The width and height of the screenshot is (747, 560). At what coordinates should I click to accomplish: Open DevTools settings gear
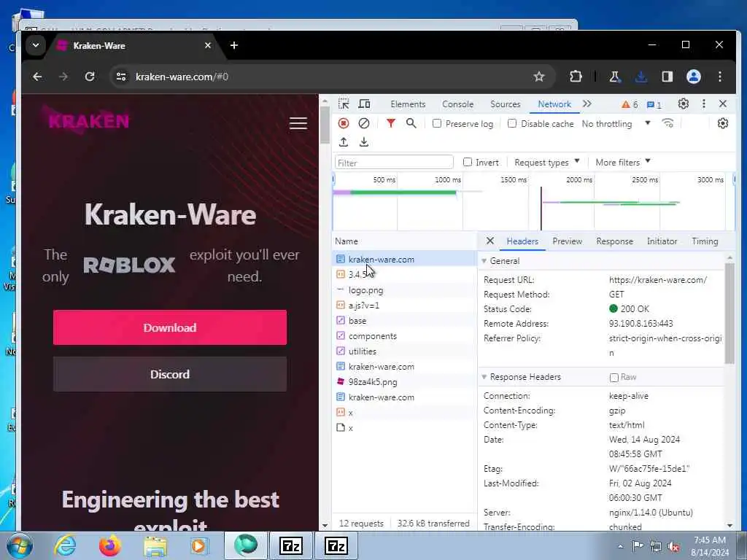click(683, 104)
